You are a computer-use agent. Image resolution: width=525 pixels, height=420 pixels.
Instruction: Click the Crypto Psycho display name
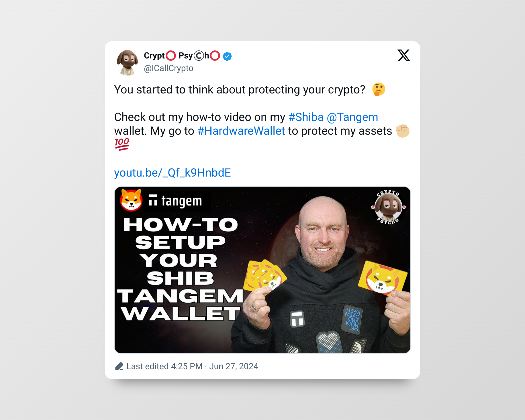pos(182,56)
